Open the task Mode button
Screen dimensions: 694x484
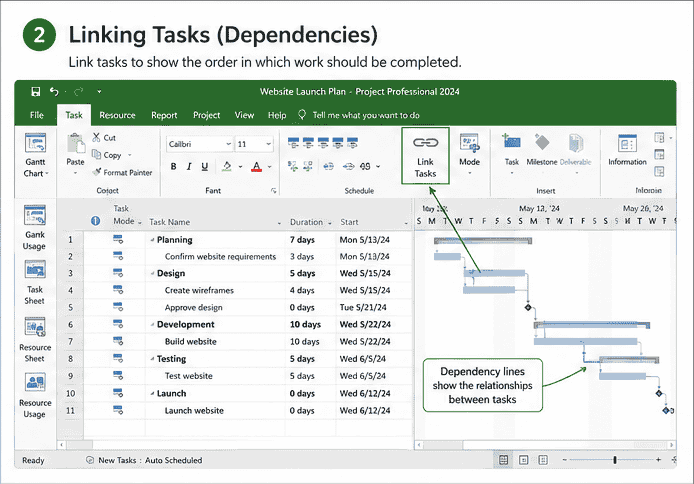(469, 153)
